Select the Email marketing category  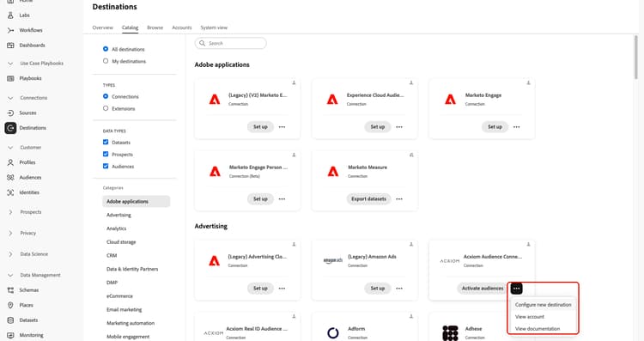click(x=124, y=309)
